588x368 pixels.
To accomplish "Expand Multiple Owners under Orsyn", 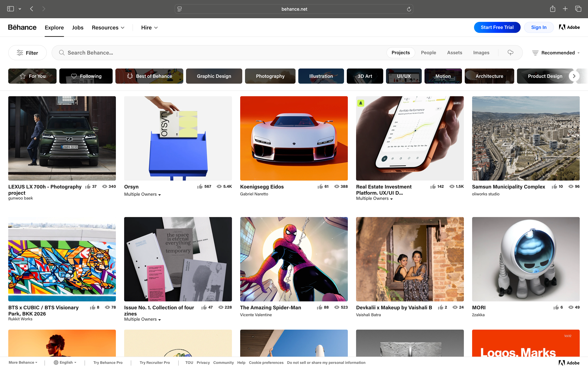I will click(x=142, y=194).
